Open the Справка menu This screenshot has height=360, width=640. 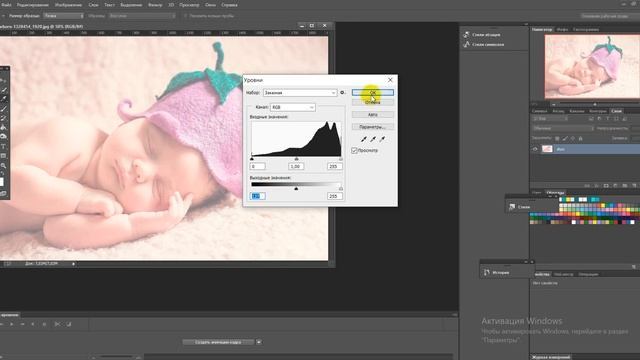coord(229,5)
